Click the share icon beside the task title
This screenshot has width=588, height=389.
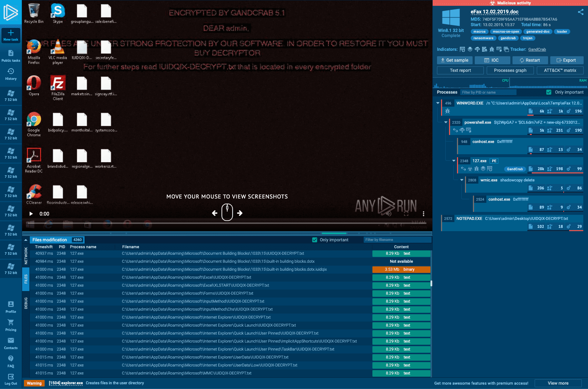pos(580,12)
